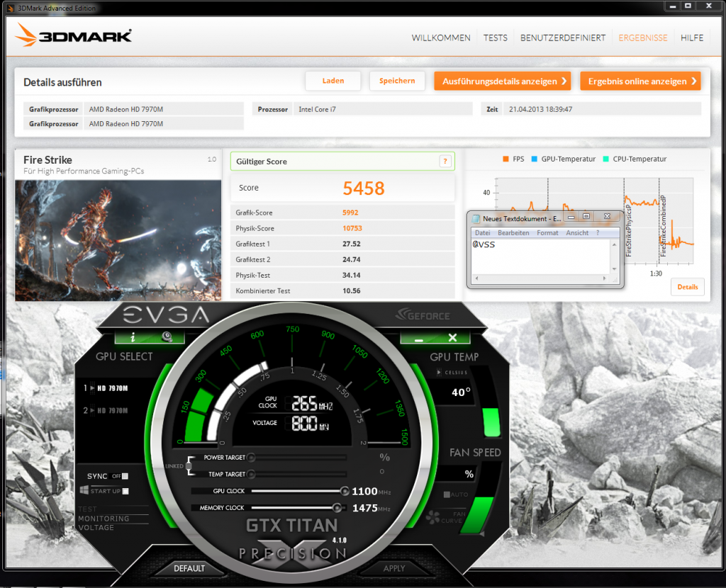Enable the fan AUTO checkbox
The image size is (726, 588).
point(447,494)
